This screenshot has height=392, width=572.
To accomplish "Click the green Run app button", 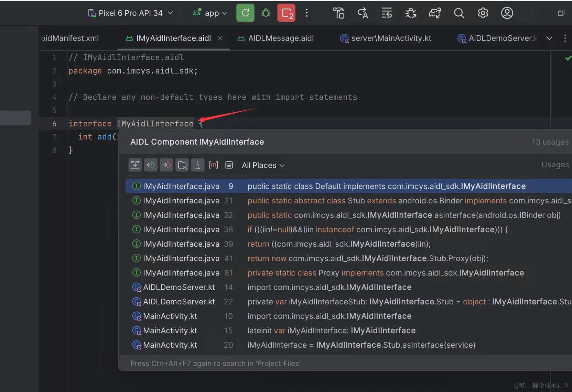I will [245, 13].
